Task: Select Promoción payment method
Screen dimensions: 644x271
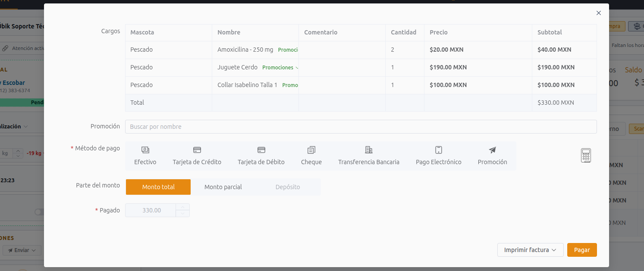Action: pos(492,156)
